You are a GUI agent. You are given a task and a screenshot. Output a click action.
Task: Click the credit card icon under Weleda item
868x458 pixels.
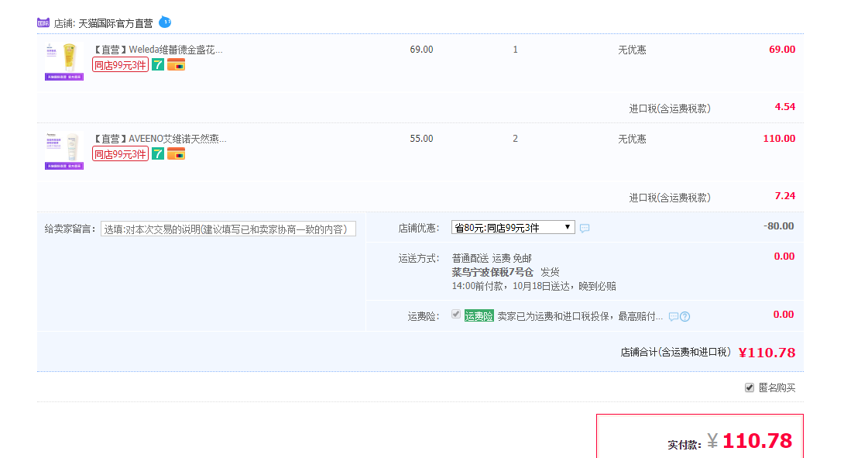coord(176,65)
